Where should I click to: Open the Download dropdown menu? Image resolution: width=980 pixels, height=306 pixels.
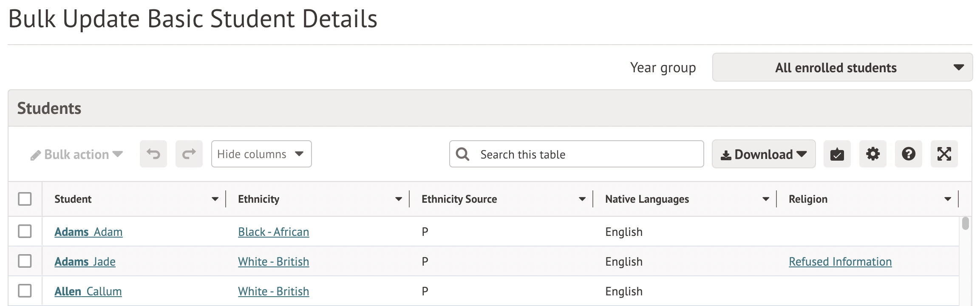pyautogui.click(x=763, y=154)
